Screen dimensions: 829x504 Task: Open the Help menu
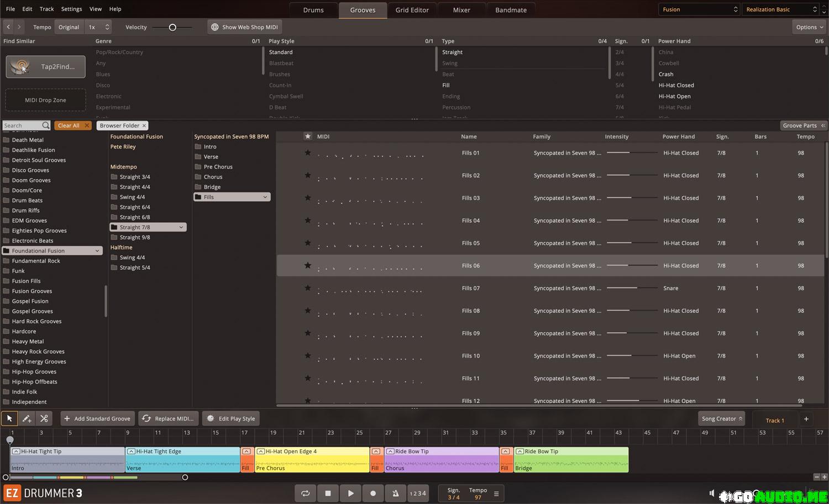pyautogui.click(x=115, y=9)
